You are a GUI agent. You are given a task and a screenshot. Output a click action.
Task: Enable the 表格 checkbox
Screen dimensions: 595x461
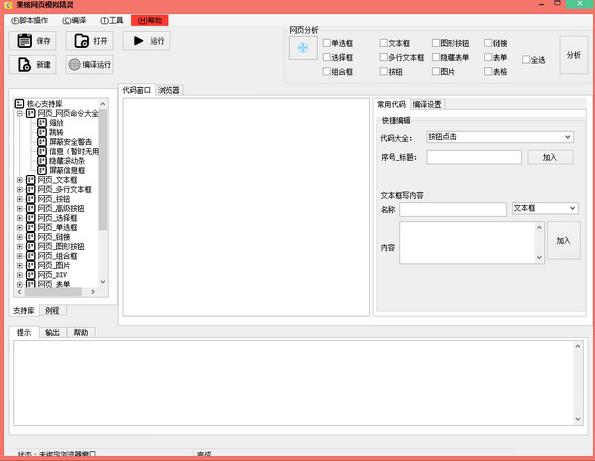pyautogui.click(x=488, y=71)
